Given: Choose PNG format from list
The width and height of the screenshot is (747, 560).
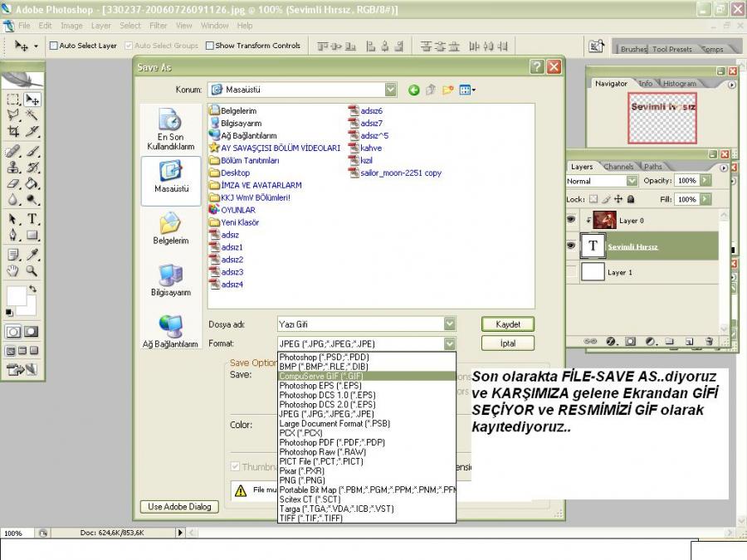Looking at the screenshot, I should click(x=367, y=480).
